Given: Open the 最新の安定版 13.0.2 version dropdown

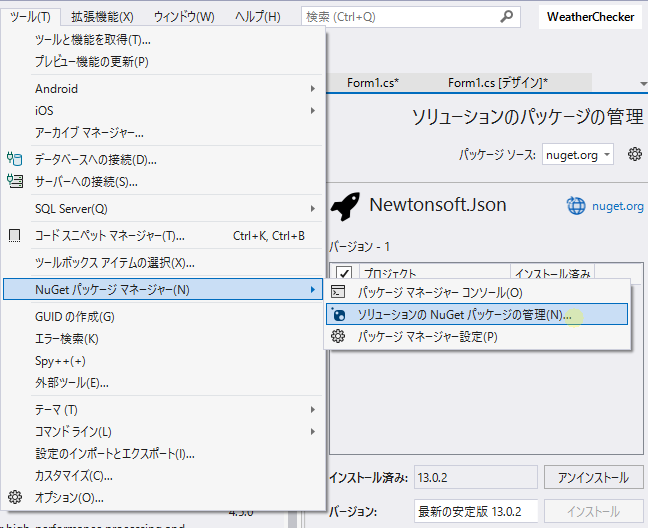Looking at the screenshot, I should 476,511.
